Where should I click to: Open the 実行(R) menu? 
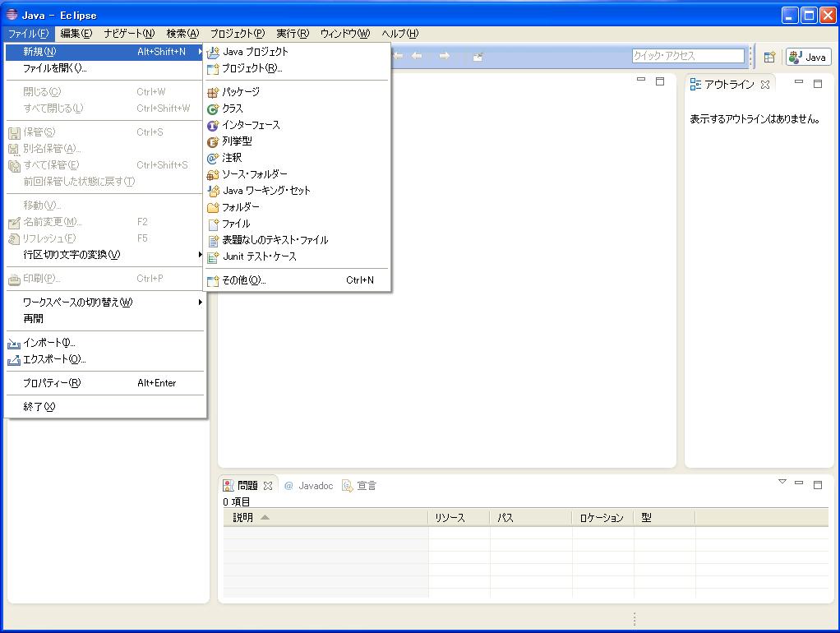pos(293,33)
